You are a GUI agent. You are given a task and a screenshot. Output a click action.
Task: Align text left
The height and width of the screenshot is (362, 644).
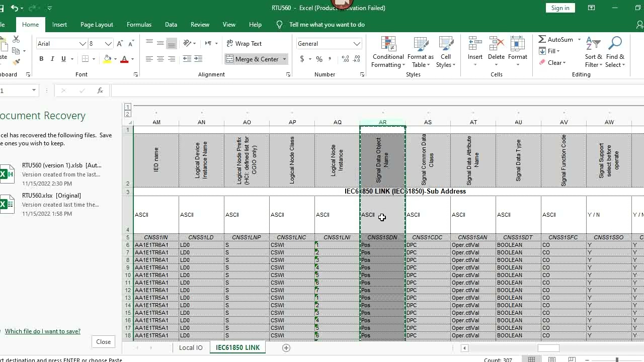[x=149, y=59]
